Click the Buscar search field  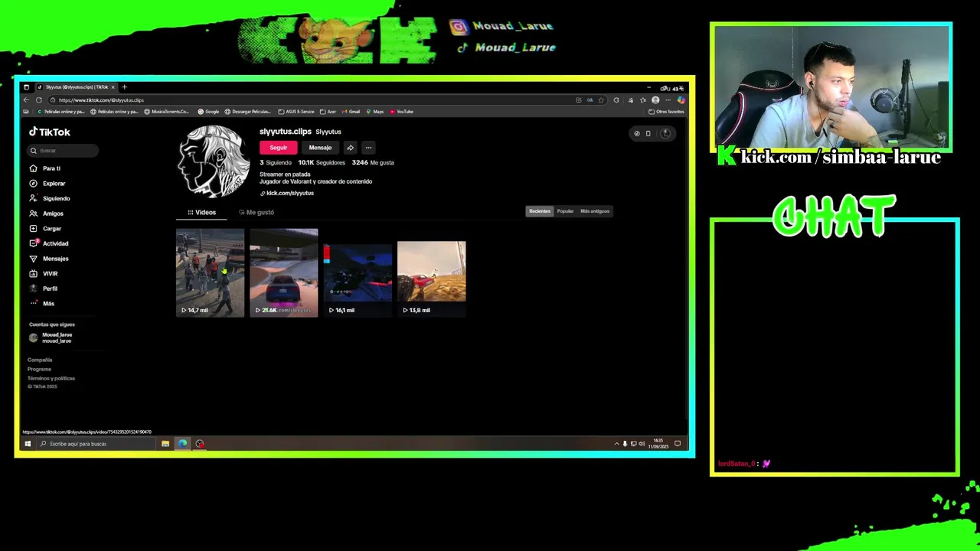click(x=64, y=151)
